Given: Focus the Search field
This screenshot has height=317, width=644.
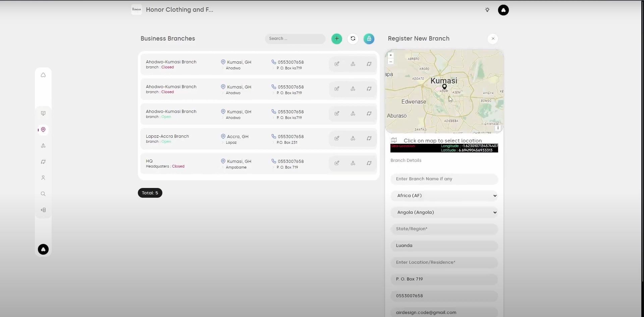Looking at the screenshot, I should tap(295, 39).
